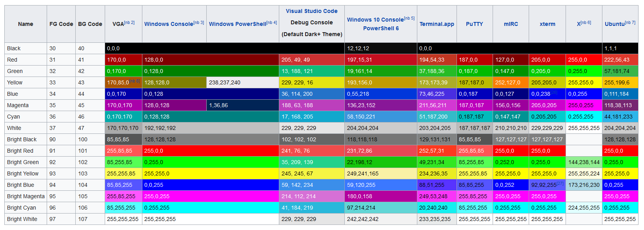Open footnote nb 8 in Yellow VGA cell
Viewport: 644px width, 230px height.
click(x=135, y=81)
